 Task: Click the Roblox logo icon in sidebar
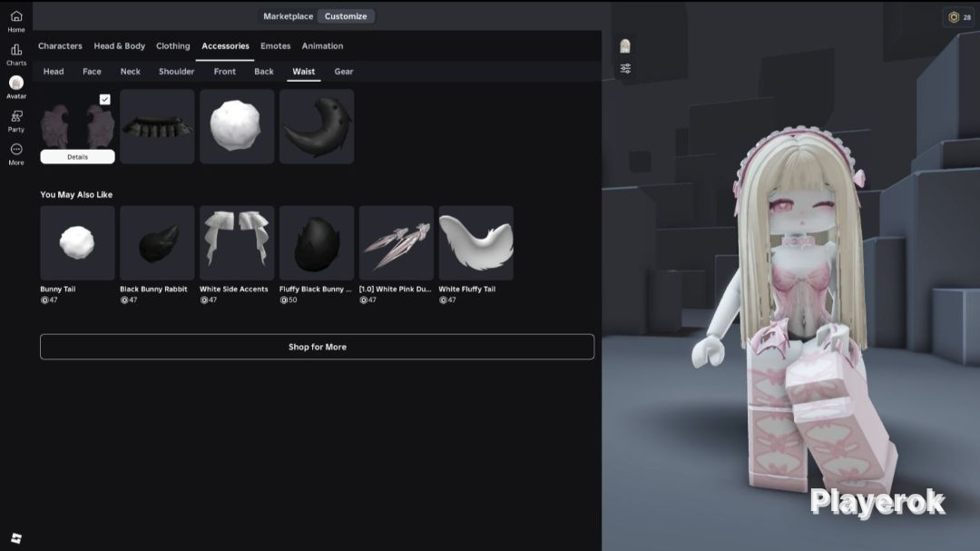click(x=16, y=538)
